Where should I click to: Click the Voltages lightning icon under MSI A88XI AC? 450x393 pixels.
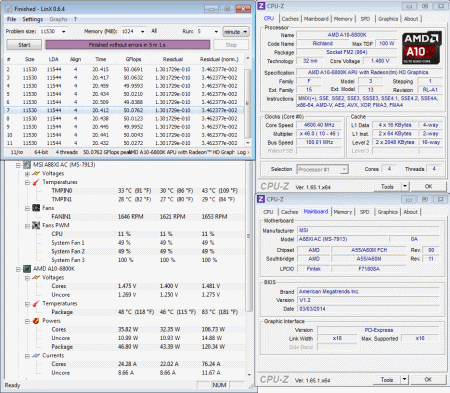pyautogui.click(x=36, y=173)
